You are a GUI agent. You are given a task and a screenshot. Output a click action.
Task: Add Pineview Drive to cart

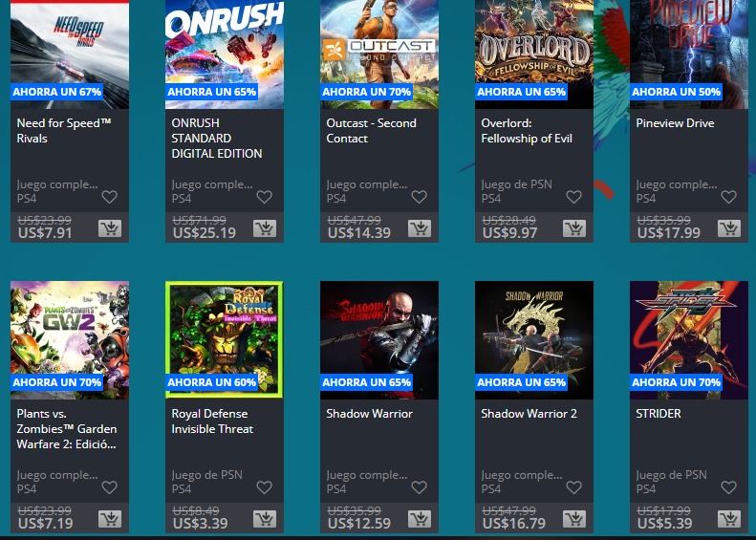click(729, 228)
